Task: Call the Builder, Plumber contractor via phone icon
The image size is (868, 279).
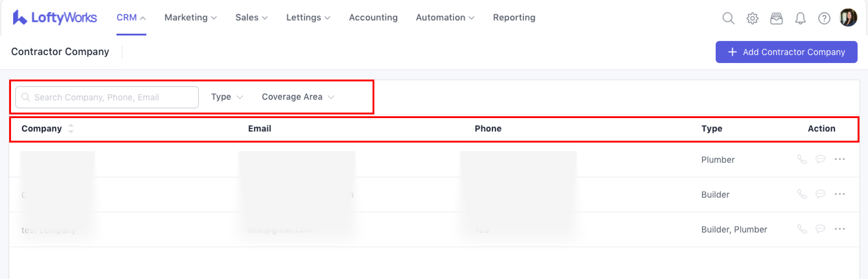Action: pyautogui.click(x=802, y=229)
